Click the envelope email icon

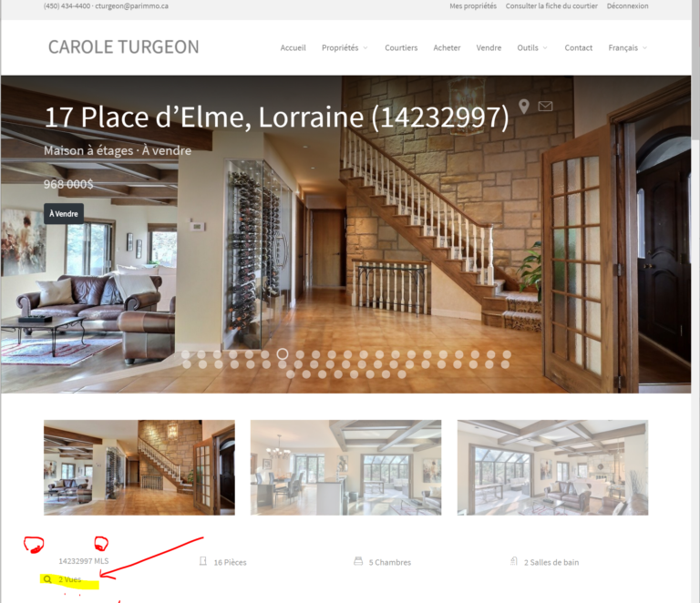click(x=545, y=107)
